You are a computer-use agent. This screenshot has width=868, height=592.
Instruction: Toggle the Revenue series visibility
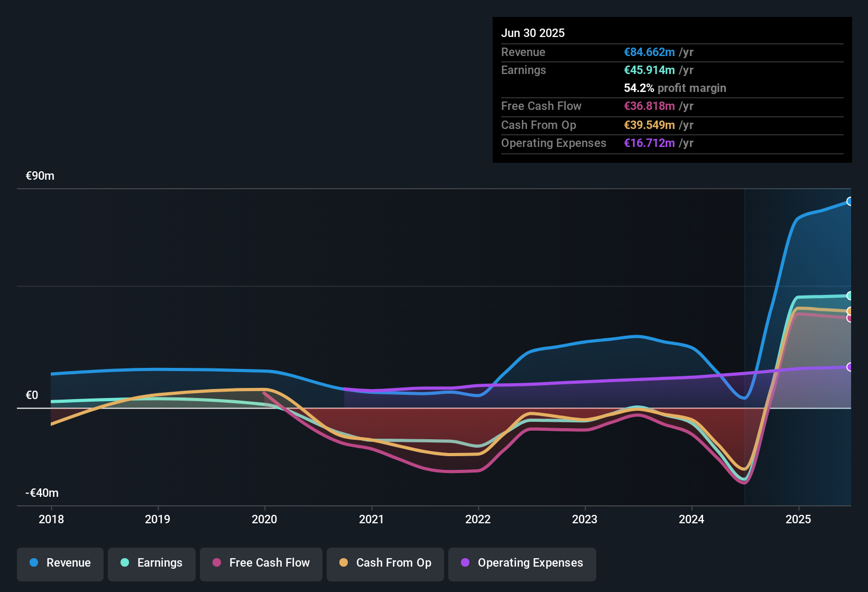point(60,563)
